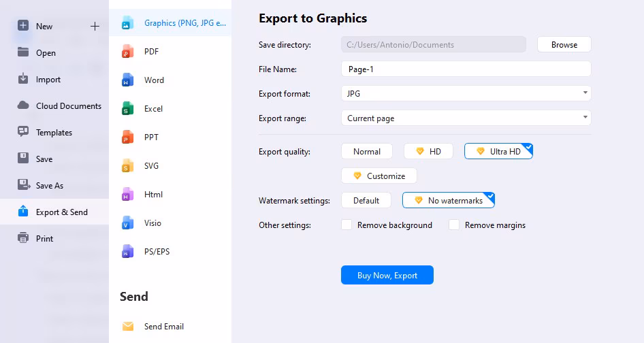Screen dimensions: 644x343
Task: Switch export quality to HD
Action: click(x=428, y=152)
